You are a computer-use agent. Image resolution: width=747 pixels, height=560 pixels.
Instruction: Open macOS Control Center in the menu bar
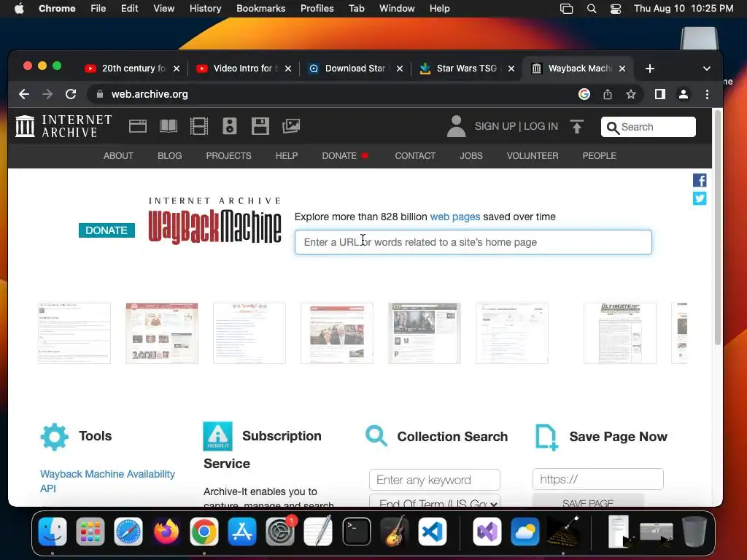616,9
